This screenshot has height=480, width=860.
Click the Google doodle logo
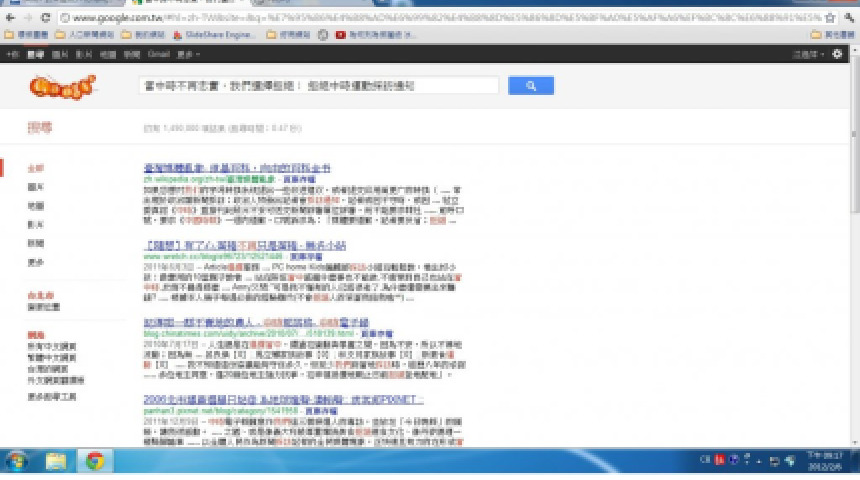tap(62, 88)
